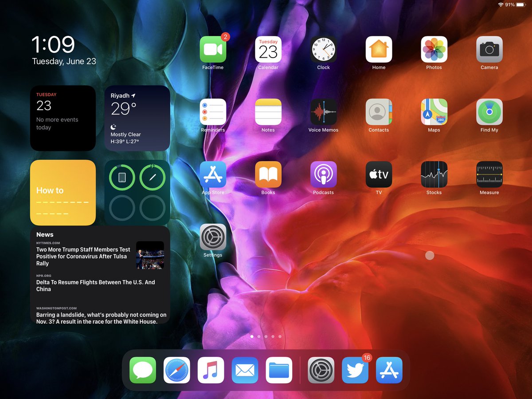Open the Reminders app
532x399 pixels.
click(x=213, y=112)
